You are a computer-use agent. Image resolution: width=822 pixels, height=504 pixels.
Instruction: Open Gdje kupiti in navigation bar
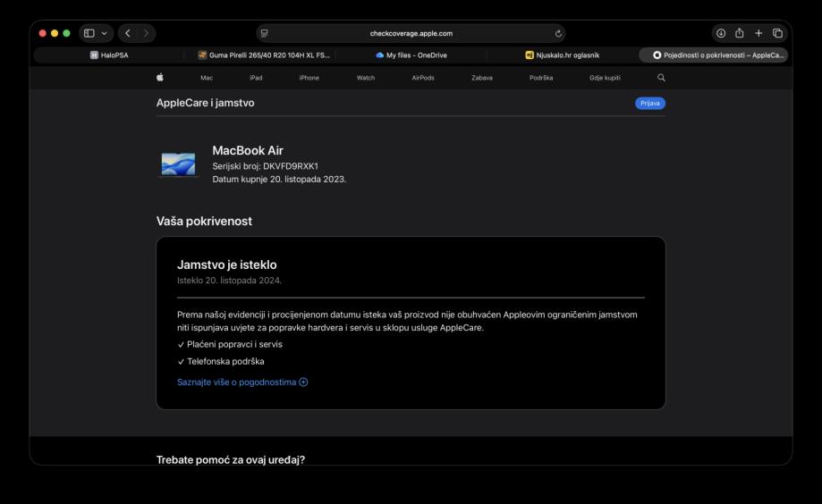[x=605, y=78]
